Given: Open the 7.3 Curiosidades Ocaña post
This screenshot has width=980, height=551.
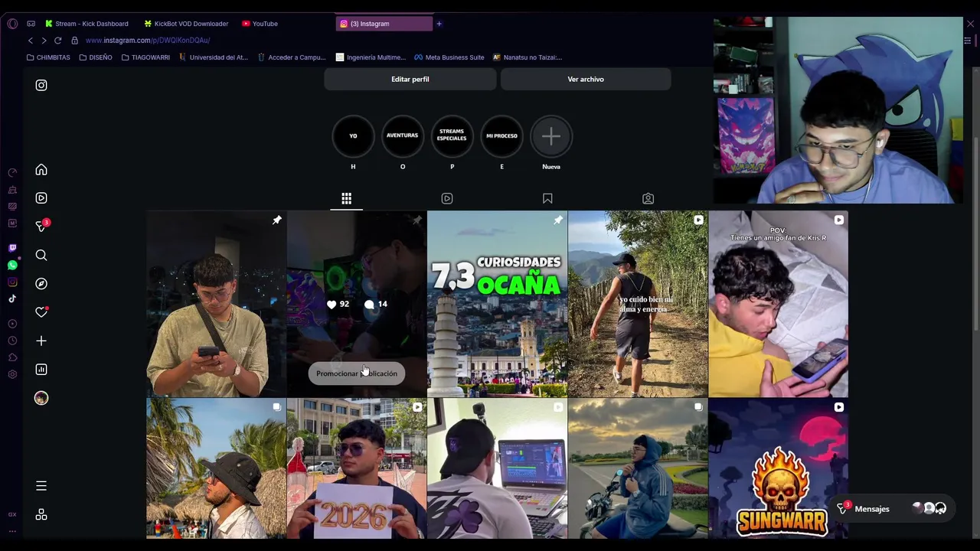Looking at the screenshot, I should coord(497,304).
